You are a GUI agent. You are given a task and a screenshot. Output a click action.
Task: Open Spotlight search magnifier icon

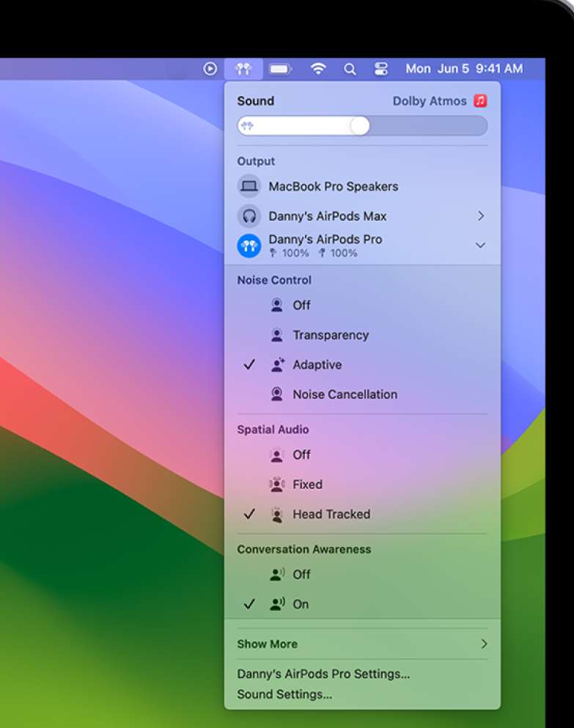pos(350,69)
